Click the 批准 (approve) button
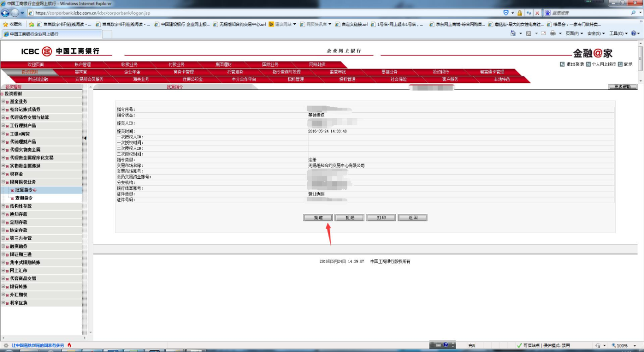This screenshot has height=352, width=644. (318, 217)
